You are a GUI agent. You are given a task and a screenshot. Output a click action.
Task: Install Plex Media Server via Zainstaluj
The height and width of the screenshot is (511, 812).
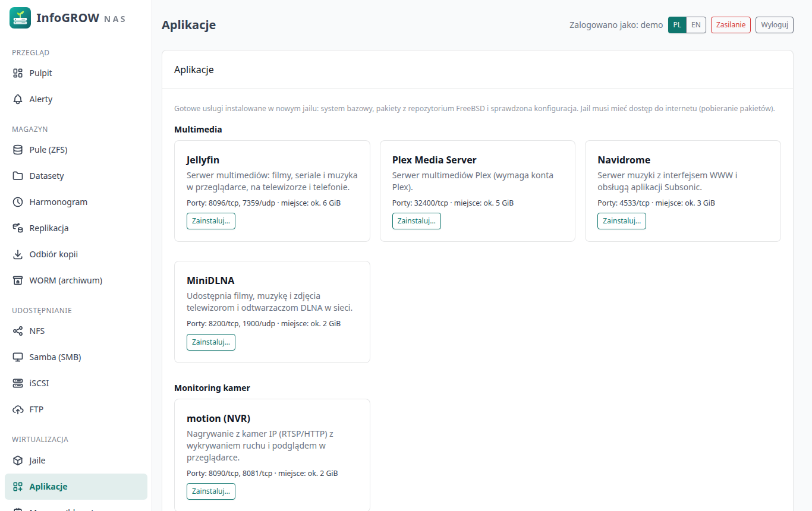coord(417,221)
